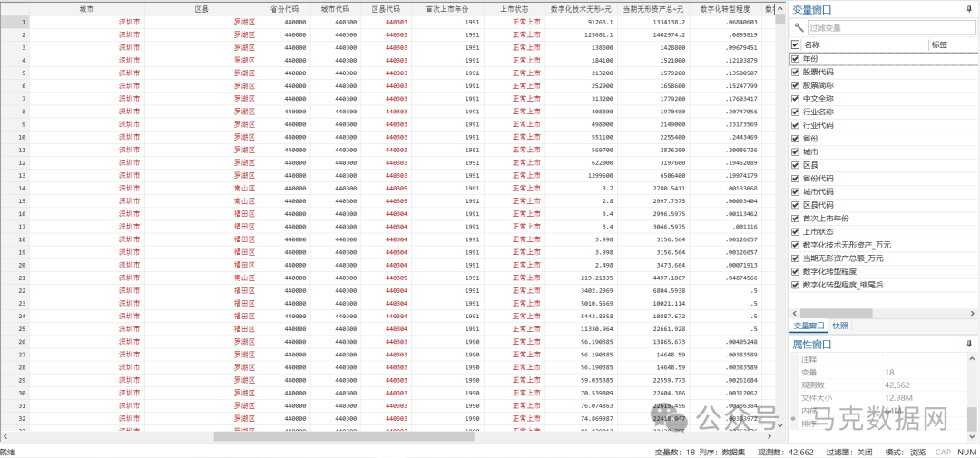Click the wrench icon beside the variable filter
This screenshot has width=980, height=458.
click(x=799, y=27)
